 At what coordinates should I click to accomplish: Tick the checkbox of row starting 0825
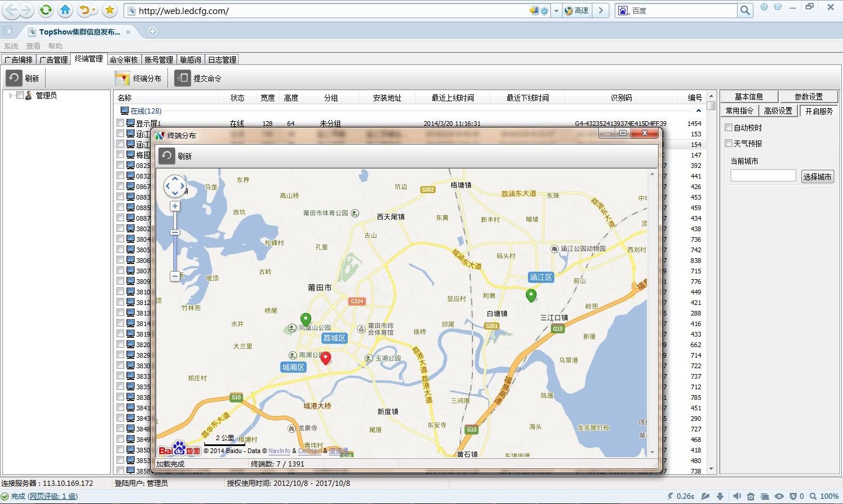pyautogui.click(x=120, y=165)
